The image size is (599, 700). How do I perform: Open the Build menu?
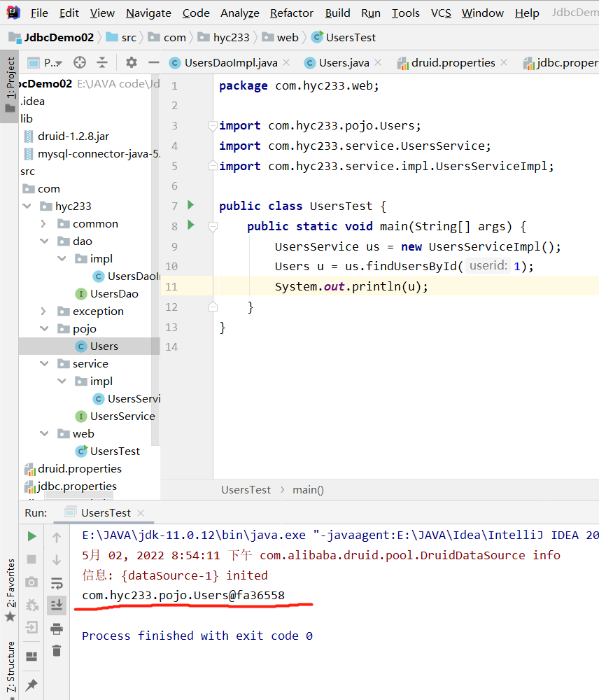(337, 13)
